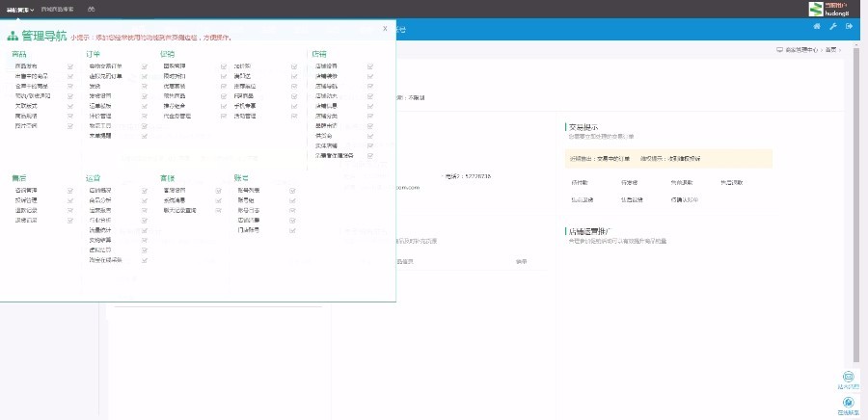The height and width of the screenshot is (420, 868).
Task: Open the 限时折扣 link
Action: coord(175,76)
